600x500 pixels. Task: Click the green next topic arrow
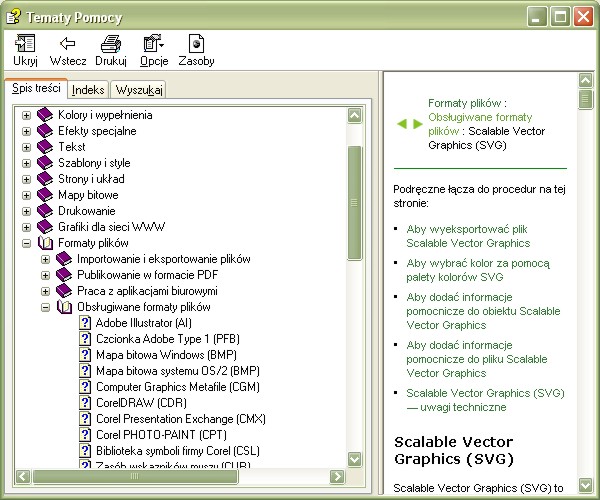click(x=417, y=124)
